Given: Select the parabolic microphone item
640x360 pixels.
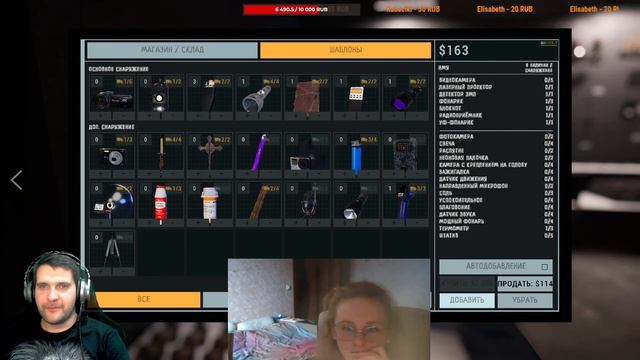Looking at the screenshot, I should click(x=112, y=204).
